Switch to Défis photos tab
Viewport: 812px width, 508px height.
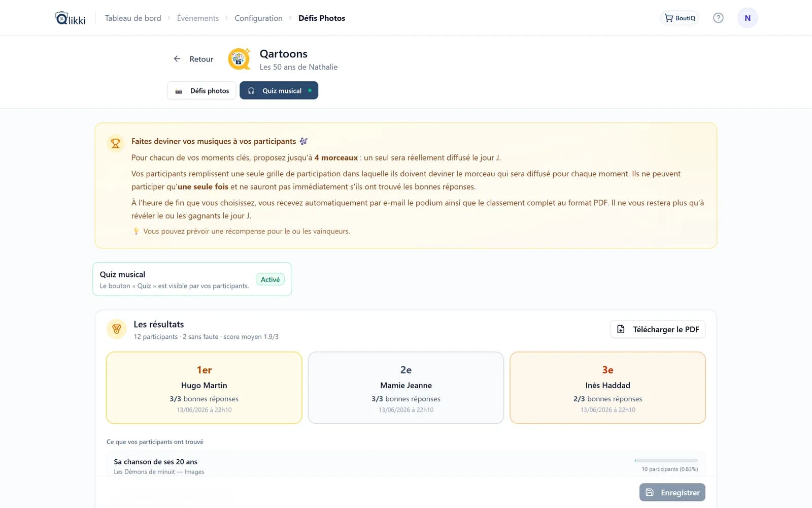[x=201, y=90]
